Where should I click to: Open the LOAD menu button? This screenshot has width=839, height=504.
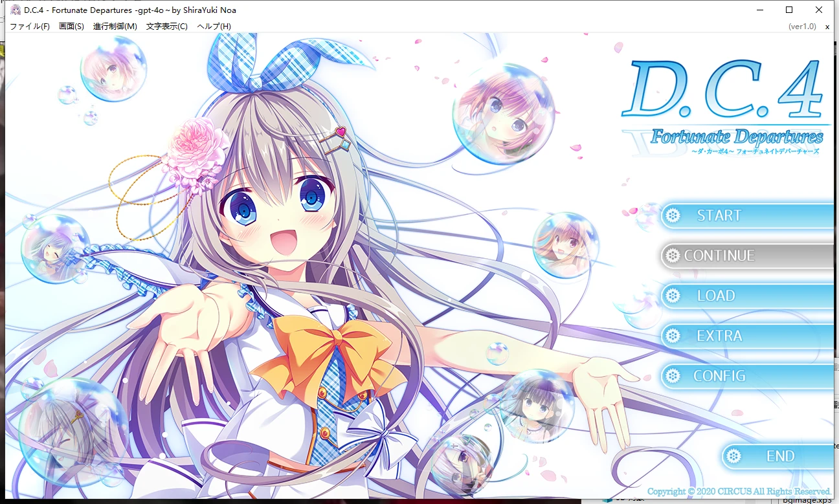pyautogui.click(x=747, y=296)
